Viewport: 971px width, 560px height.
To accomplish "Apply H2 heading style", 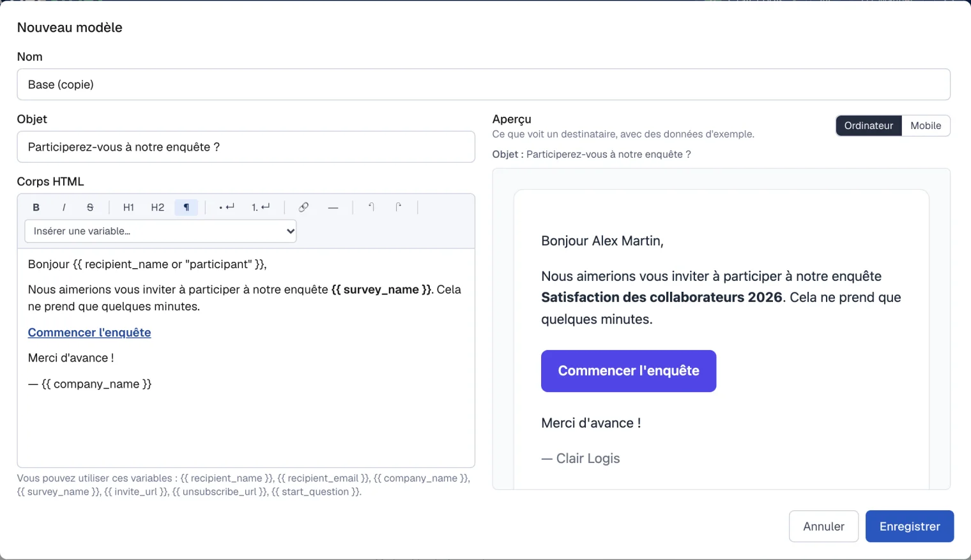I will (158, 208).
